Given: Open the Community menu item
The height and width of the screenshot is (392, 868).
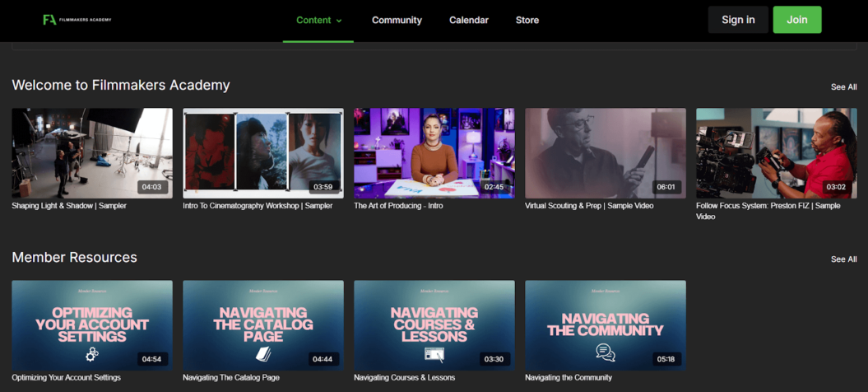Looking at the screenshot, I should pyautogui.click(x=397, y=20).
